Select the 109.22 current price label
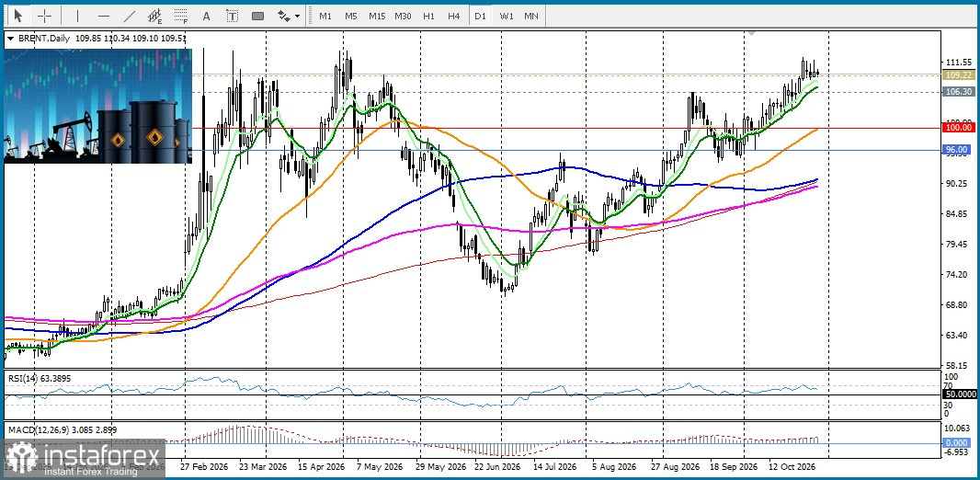Image resolution: width=980 pixels, height=480 pixels. click(x=959, y=75)
